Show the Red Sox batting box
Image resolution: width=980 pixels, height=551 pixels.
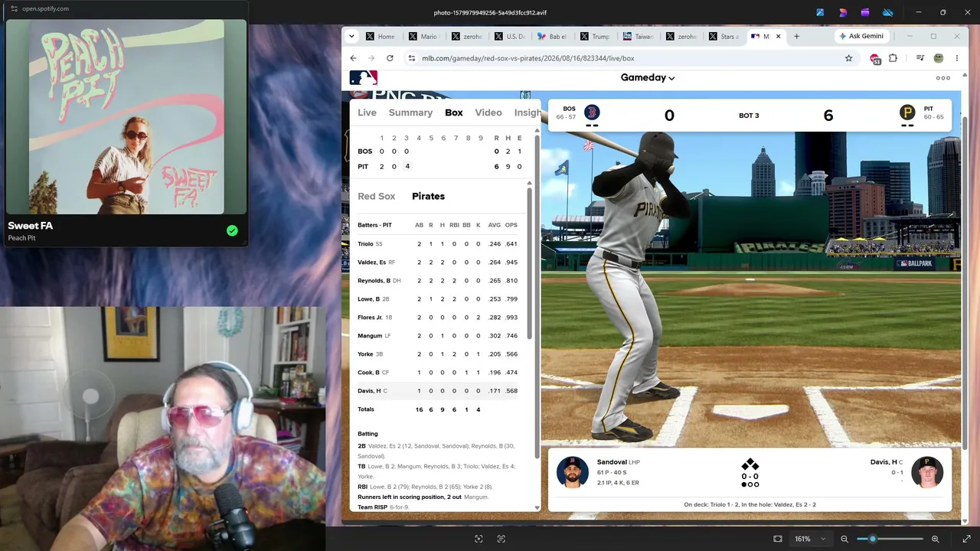(x=377, y=197)
